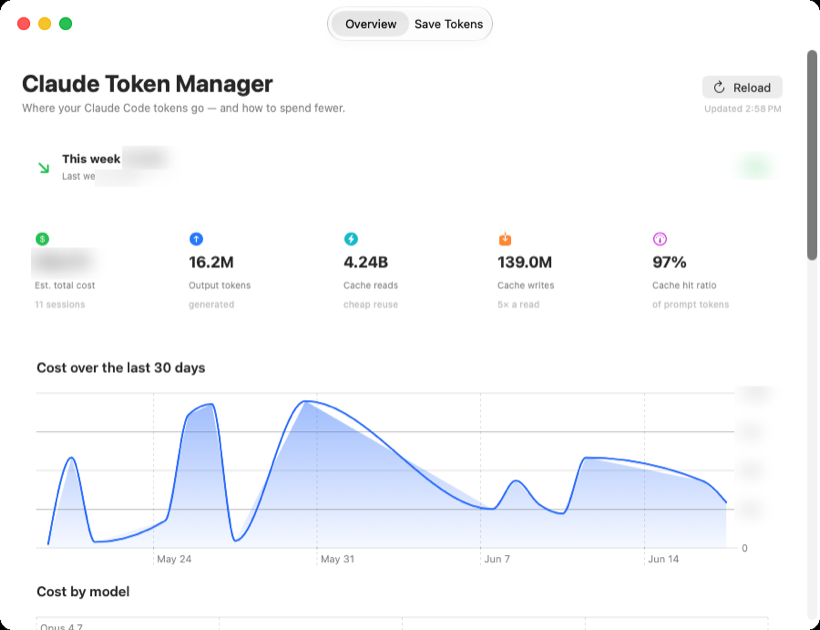Click the 'Output tokens' label
The width and height of the screenshot is (820, 630).
(220, 285)
